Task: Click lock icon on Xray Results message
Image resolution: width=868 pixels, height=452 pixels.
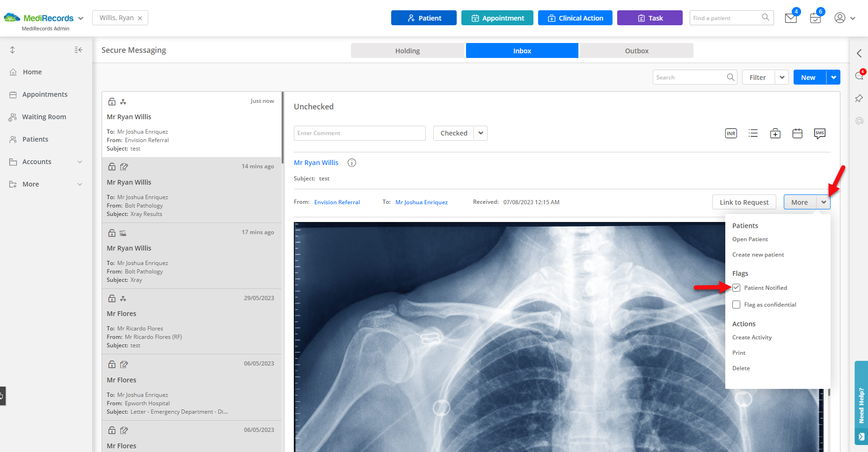Action: (112, 166)
